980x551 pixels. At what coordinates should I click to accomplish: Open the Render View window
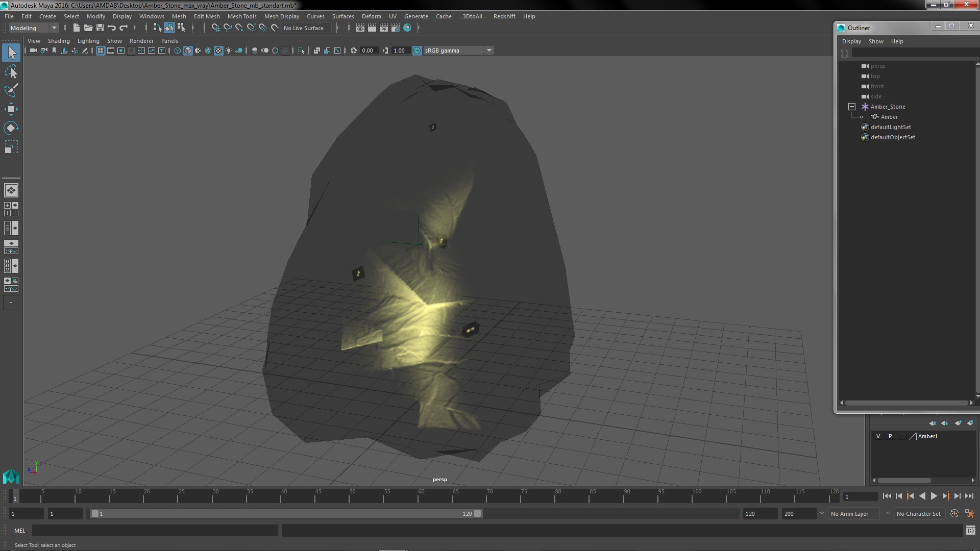[360, 28]
